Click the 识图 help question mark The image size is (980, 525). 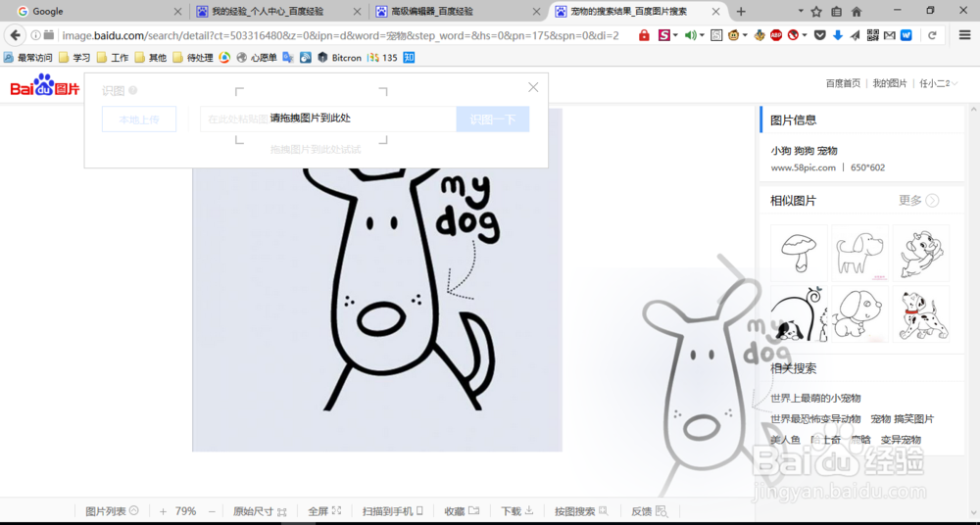[x=132, y=91]
